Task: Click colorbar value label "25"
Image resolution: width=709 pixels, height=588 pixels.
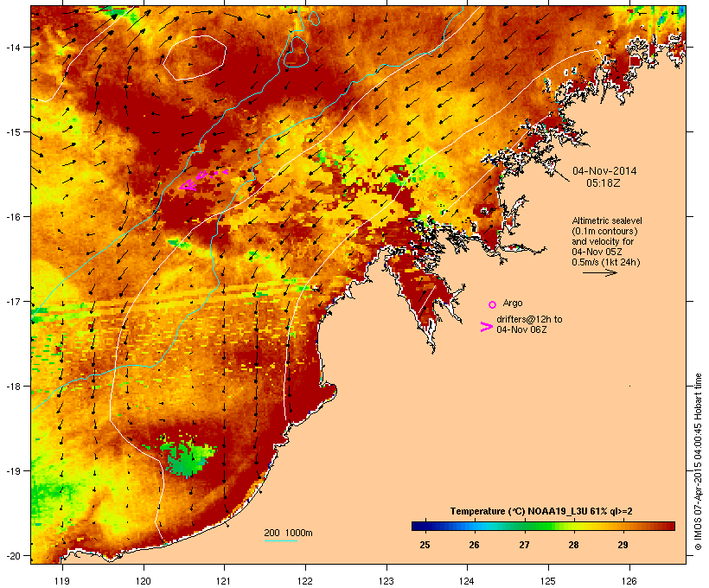Action: pyautogui.click(x=425, y=545)
